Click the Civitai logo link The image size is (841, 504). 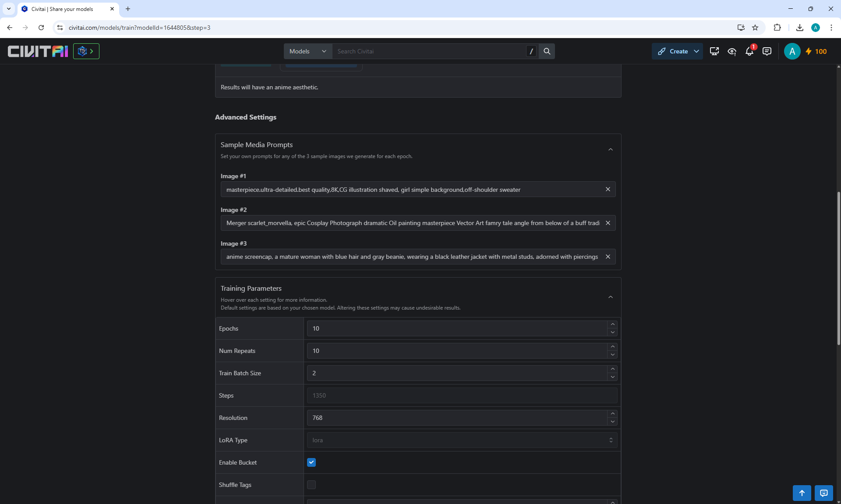point(38,51)
